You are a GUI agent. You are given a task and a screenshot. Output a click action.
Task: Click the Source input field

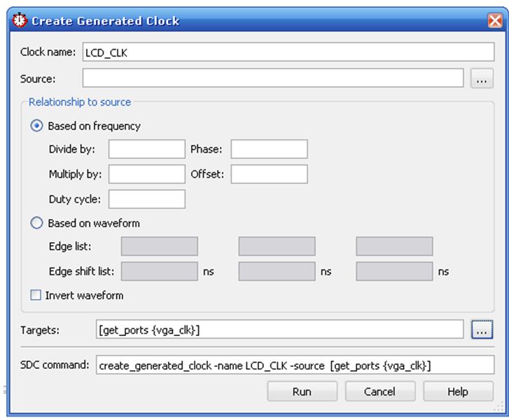(272, 78)
